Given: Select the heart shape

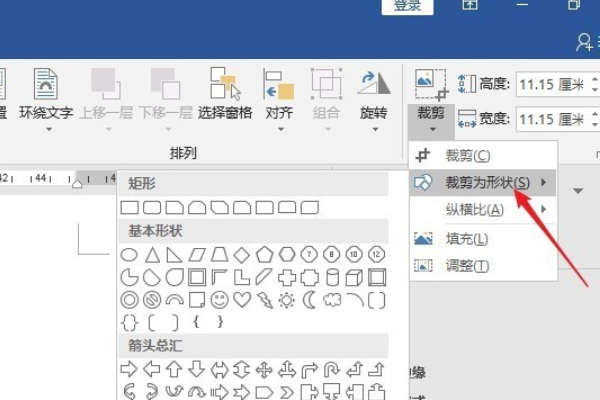Looking at the screenshot, I should tap(242, 300).
